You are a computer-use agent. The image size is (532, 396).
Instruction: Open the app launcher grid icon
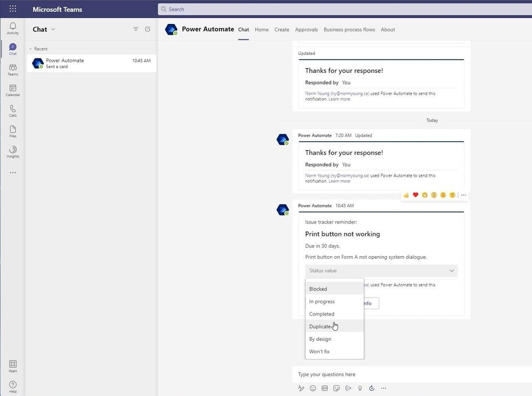coord(13,9)
